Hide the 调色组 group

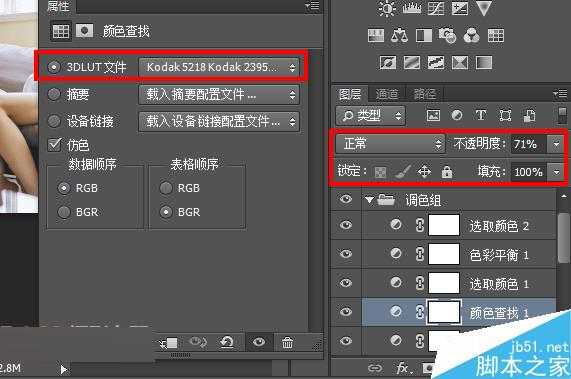[346, 199]
